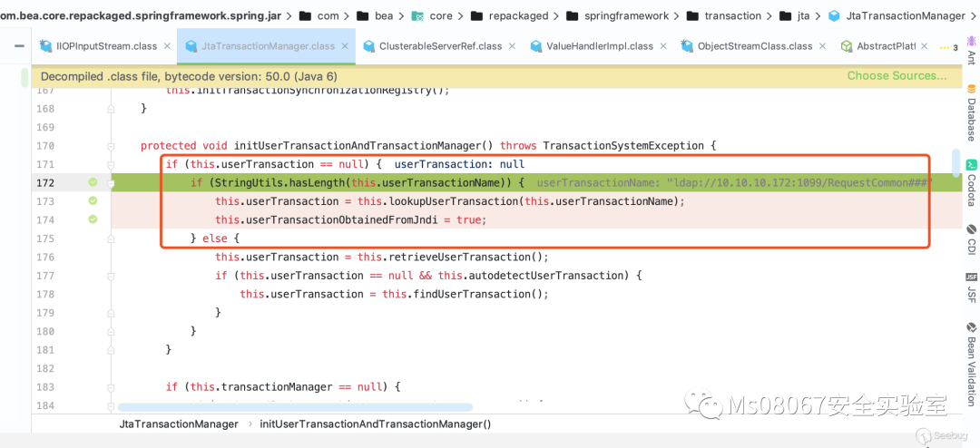Click the AbstractPlat tab file icon
The height and width of the screenshot is (448, 980).
coord(847,45)
